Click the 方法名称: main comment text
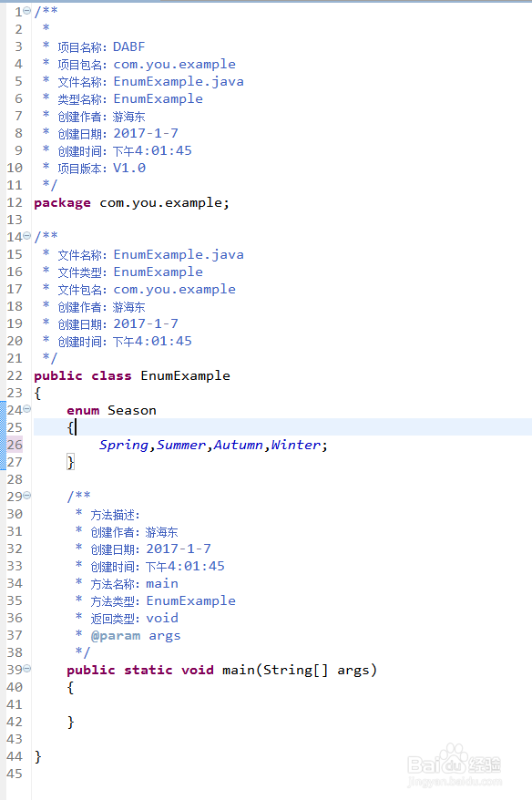The image size is (532, 800). (x=135, y=584)
